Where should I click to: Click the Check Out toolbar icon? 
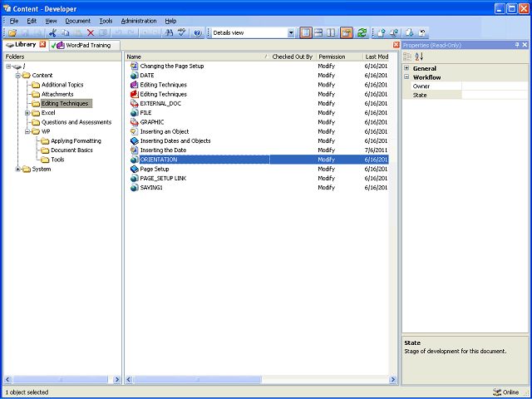click(x=394, y=33)
